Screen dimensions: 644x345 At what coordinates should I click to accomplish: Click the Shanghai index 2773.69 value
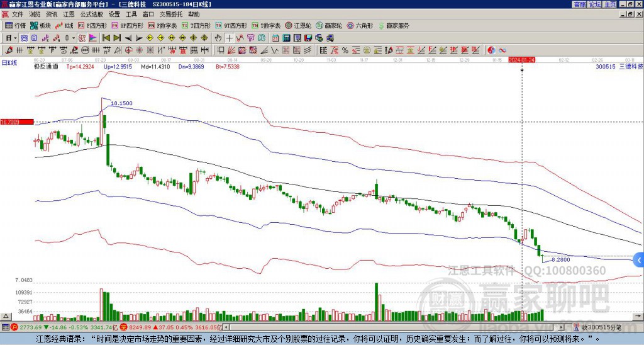(30, 327)
